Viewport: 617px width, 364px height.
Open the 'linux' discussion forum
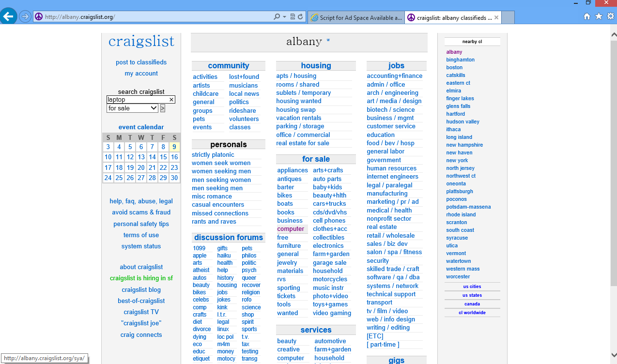223,329
